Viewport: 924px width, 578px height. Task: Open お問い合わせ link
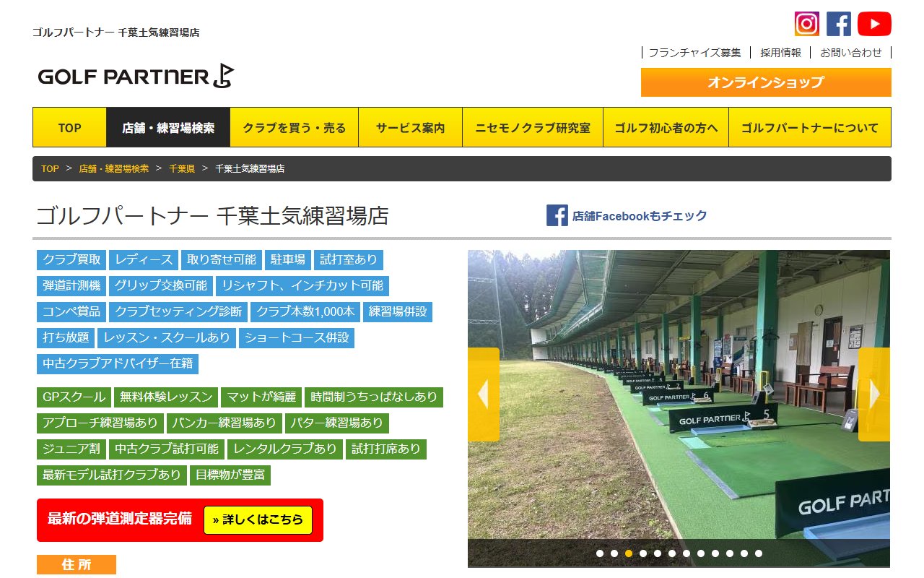pyautogui.click(x=850, y=53)
